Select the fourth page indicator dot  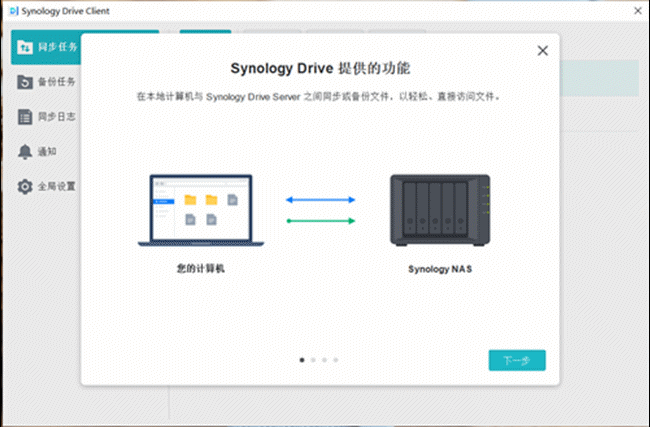point(335,360)
